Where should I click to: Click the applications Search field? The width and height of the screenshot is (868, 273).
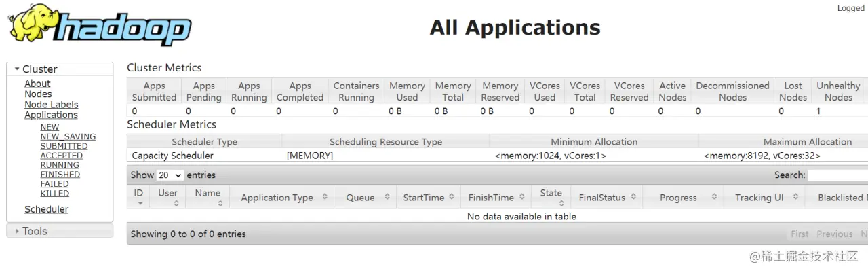[837, 175]
